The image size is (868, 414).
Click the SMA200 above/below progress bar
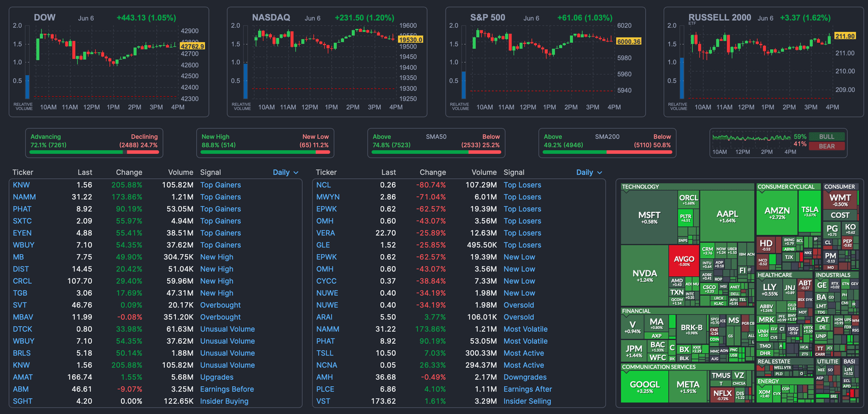point(608,152)
